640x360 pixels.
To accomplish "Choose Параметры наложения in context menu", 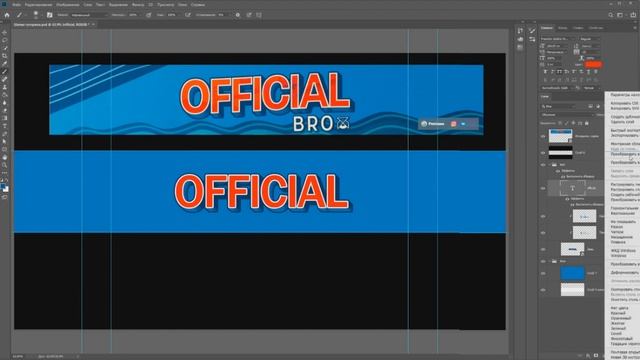I will click(x=625, y=95).
